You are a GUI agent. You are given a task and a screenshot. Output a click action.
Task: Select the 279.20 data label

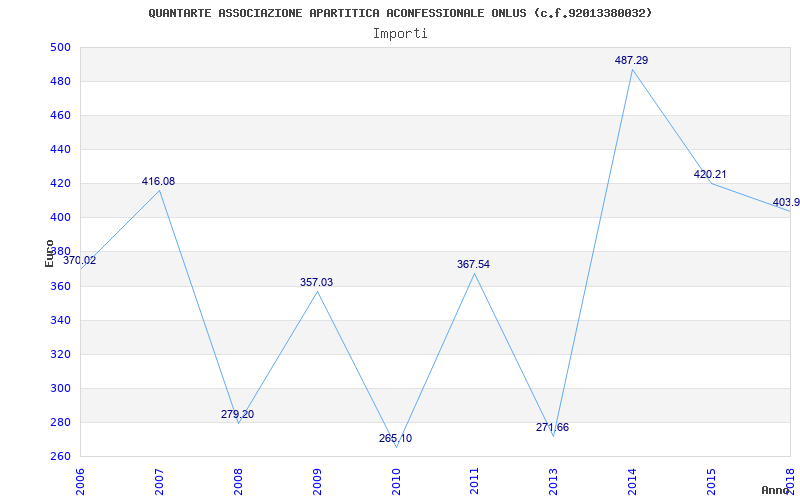click(237, 414)
